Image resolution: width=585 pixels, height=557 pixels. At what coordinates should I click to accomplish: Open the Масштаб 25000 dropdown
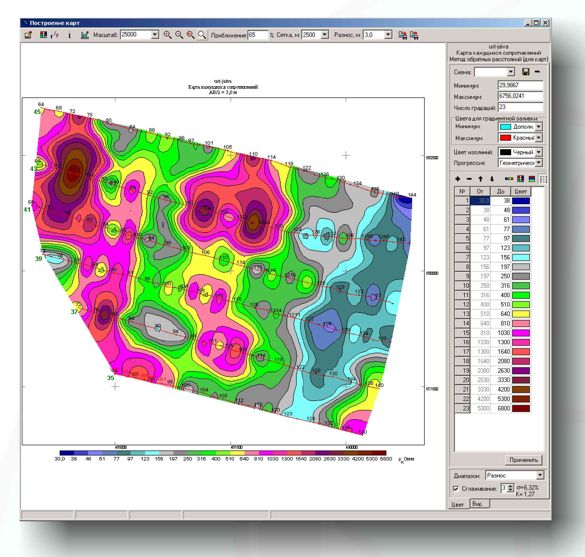click(155, 35)
